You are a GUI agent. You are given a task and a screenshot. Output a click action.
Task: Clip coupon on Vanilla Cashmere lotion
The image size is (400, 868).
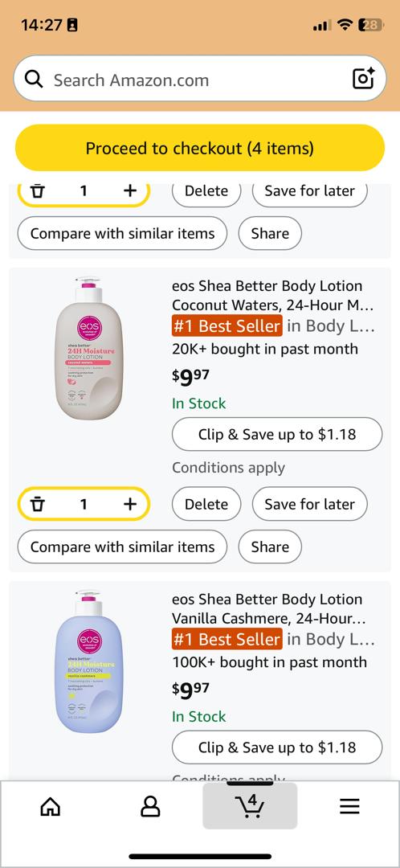coord(277,747)
